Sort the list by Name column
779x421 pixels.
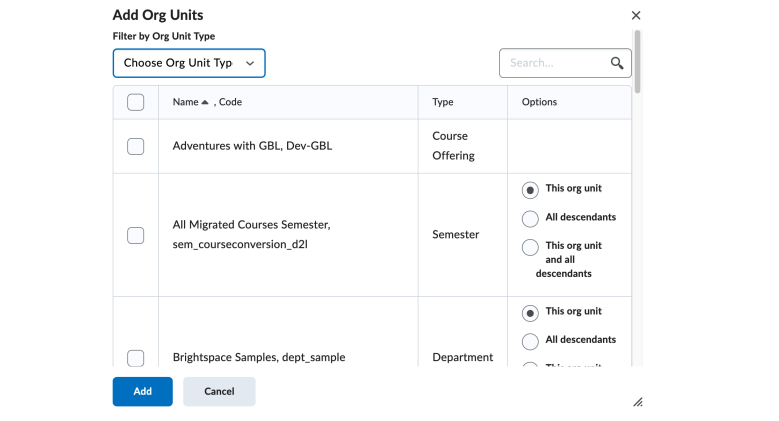click(186, 102)
